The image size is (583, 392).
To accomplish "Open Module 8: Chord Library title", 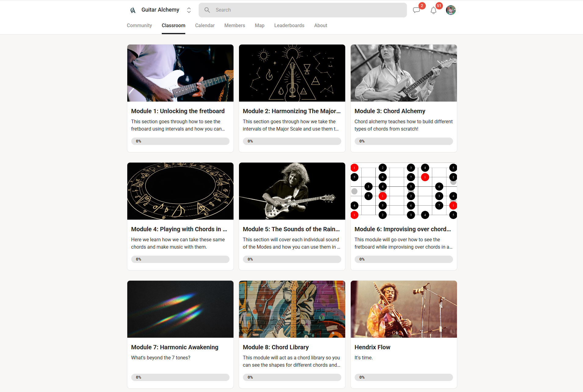I will (x=276, y=347).
